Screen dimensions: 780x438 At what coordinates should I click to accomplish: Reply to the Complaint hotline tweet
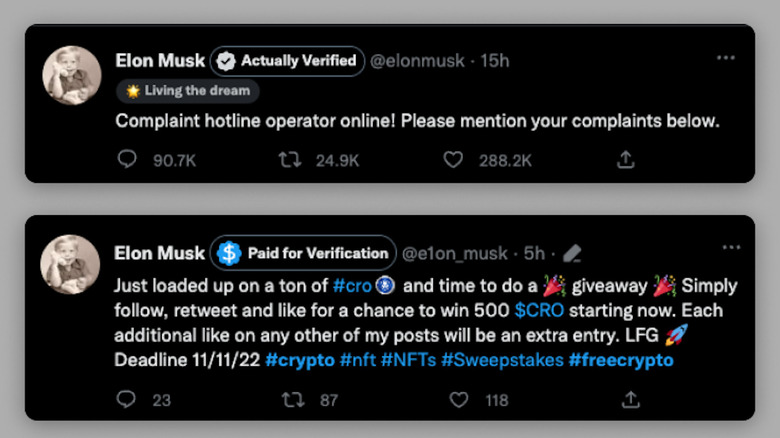pyautogui.click(x=127, y=159)
